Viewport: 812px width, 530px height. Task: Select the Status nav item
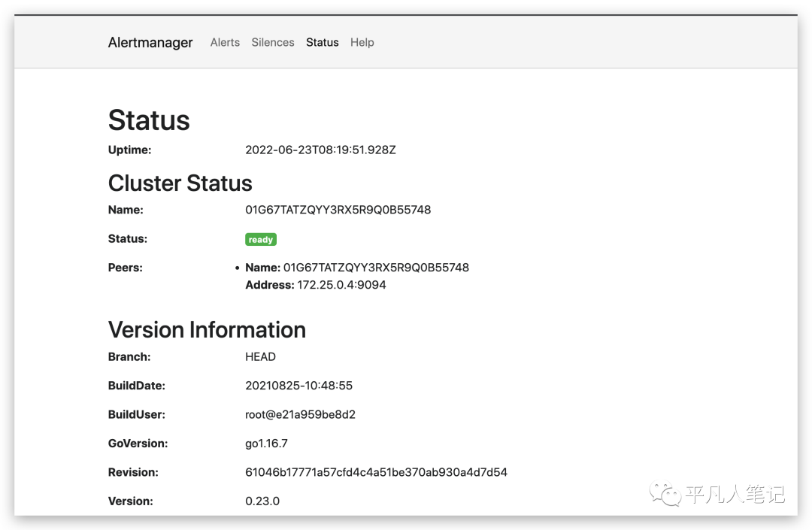pyautogui.click(x=322, y=43)
